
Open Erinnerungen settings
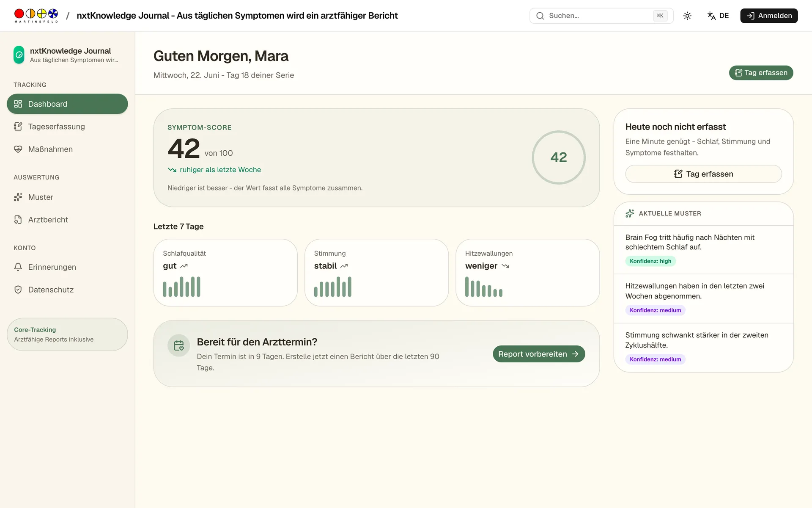(x=67, y=267)
